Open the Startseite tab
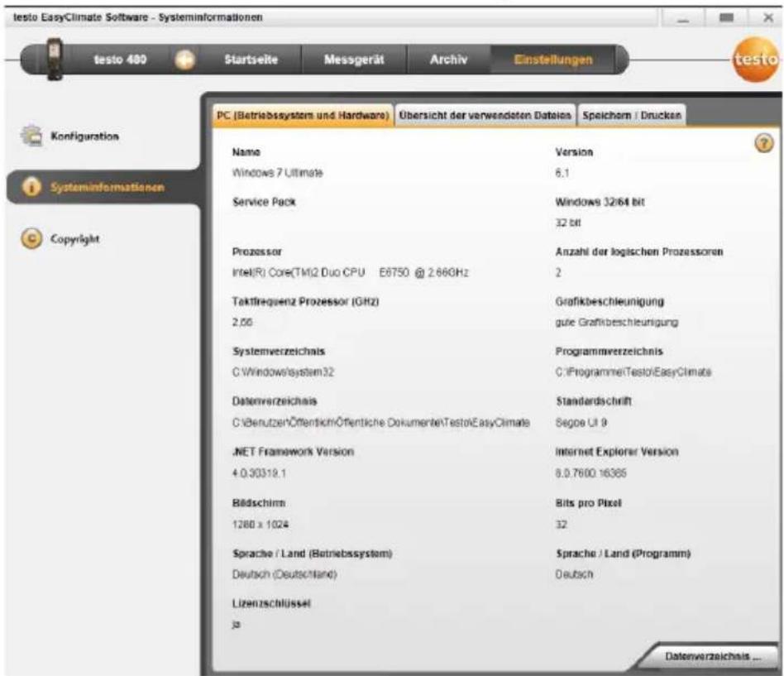This screenshot has height=676, width=784. tap(251, 60)
